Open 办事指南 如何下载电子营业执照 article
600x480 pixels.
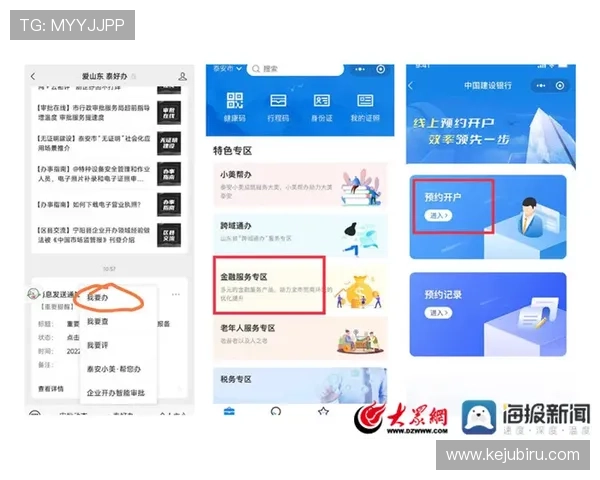[109, 205]
